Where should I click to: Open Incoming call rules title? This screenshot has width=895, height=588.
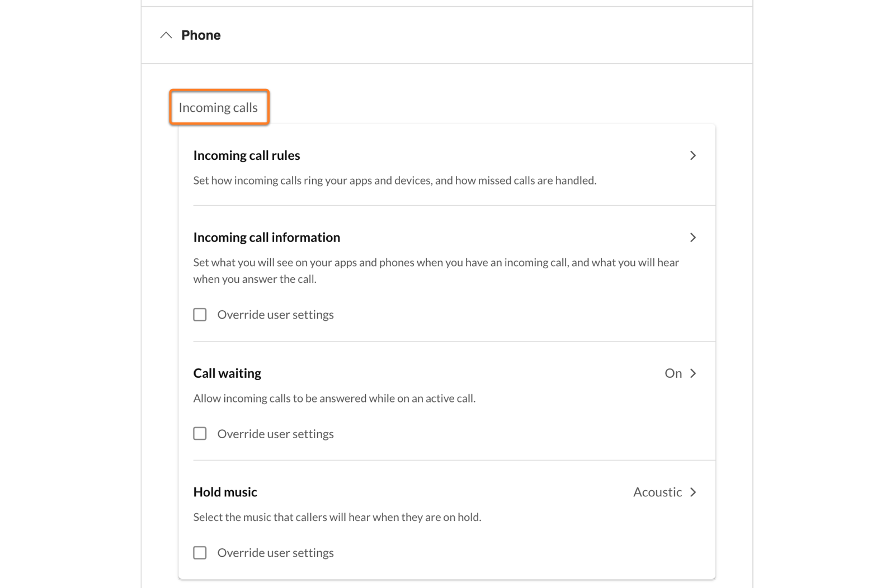[247, 155]
